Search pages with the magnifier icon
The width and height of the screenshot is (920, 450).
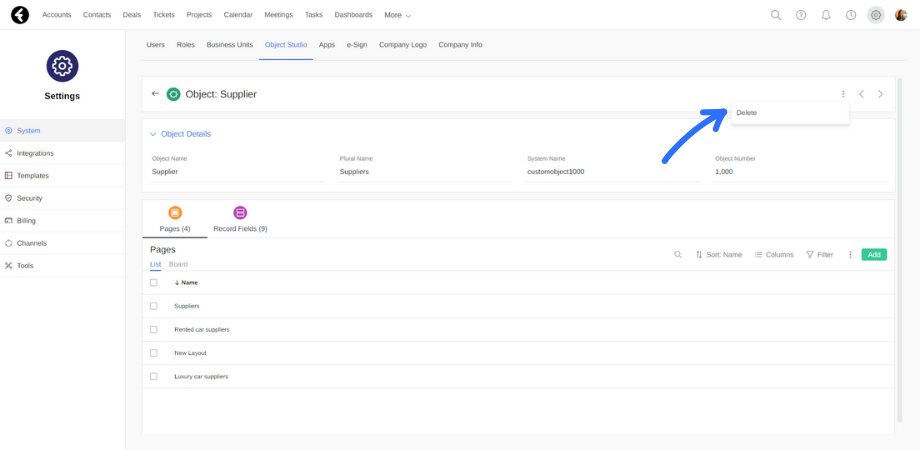click(678, 255)
